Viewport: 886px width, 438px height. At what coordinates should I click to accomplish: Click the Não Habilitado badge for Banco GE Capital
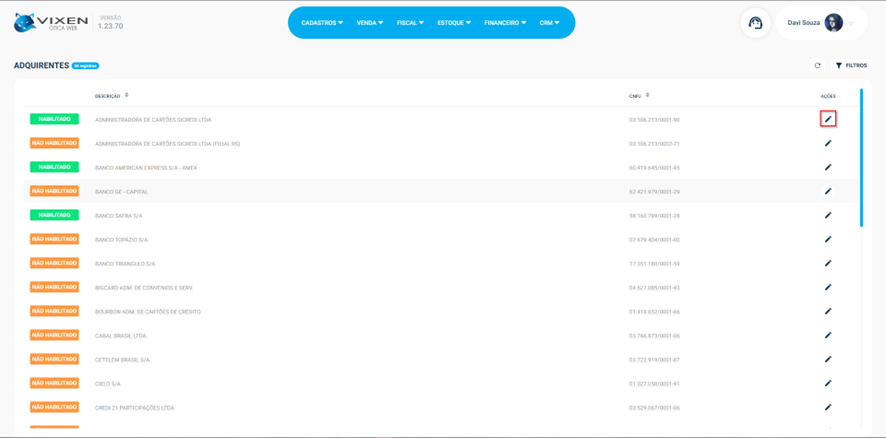point(54,191)
